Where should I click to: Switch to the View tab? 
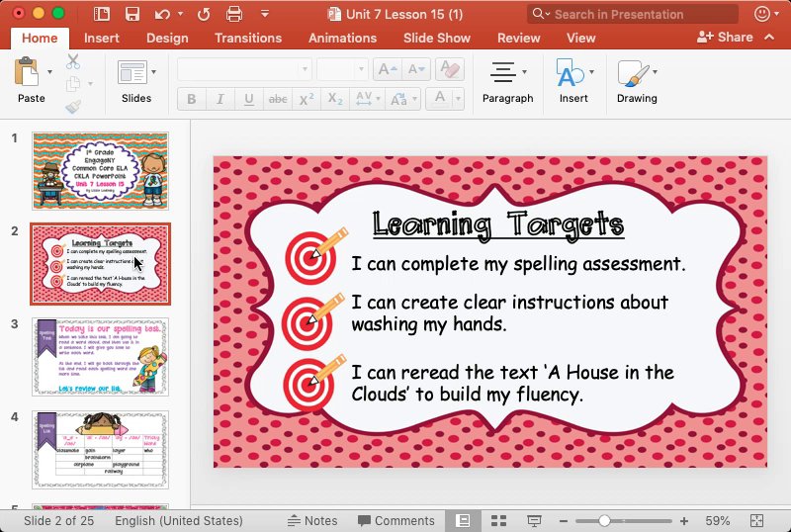click(580, 38)
